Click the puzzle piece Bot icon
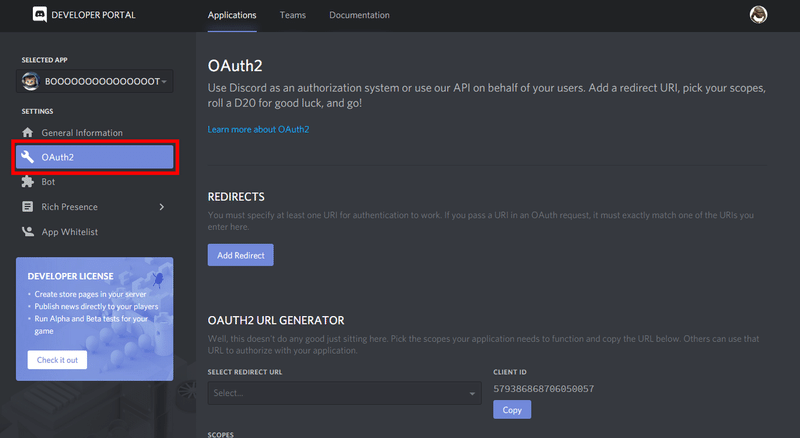Image resolution: width=800 pixels, height=438 pixels. [x=28, y=182]
